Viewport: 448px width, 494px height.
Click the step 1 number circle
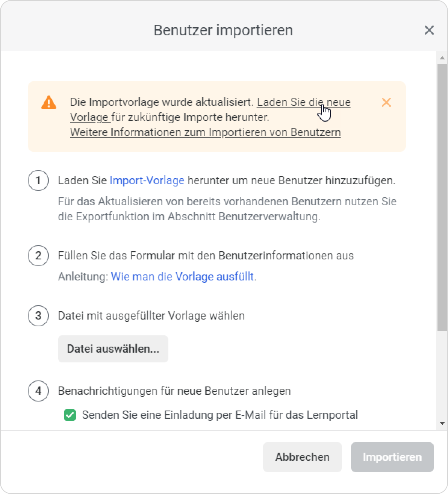38,180
